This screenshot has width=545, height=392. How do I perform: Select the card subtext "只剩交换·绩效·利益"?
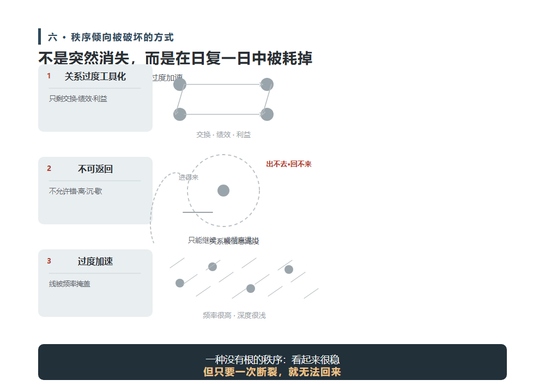coord(78,99)
